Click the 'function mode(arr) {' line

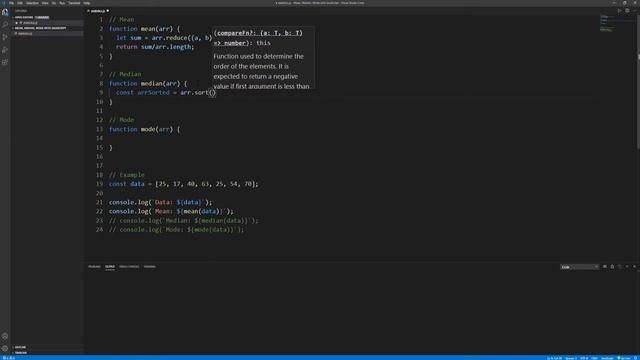(x=144, y=129)
